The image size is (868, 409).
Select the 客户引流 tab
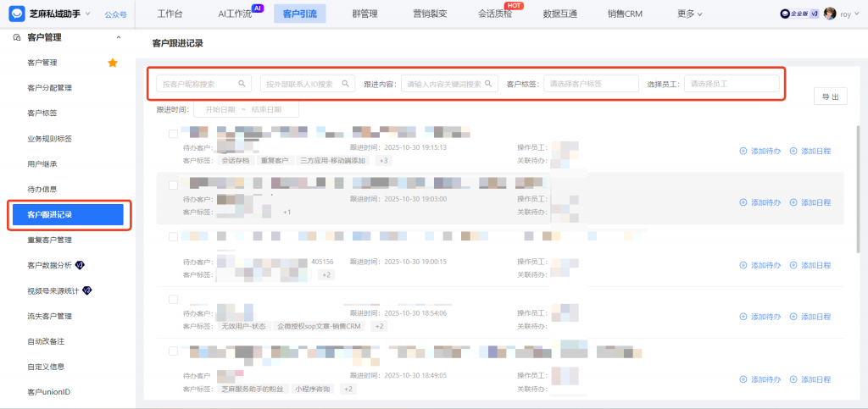(x=300, y=14)
